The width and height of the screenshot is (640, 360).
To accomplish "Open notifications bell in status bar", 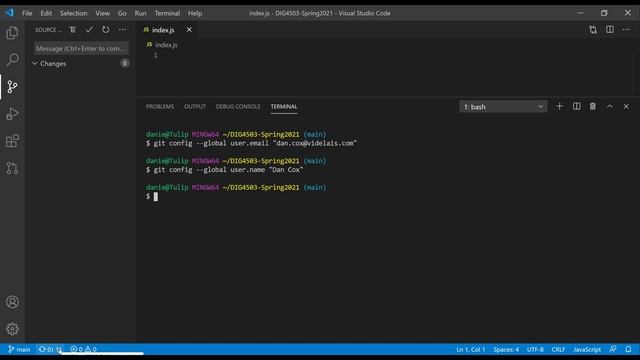I will tap(628, 349).
